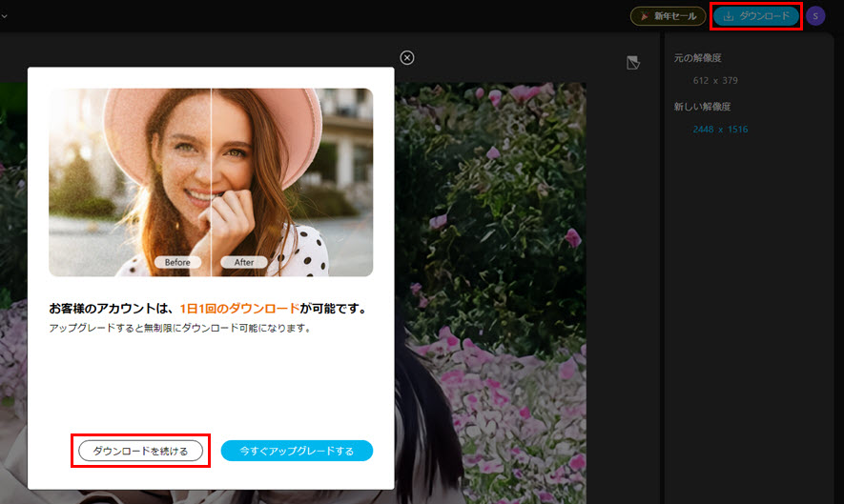Click the アップグレードすると無制限 description text
Viewport: 844px width, 504px height.
180,328
